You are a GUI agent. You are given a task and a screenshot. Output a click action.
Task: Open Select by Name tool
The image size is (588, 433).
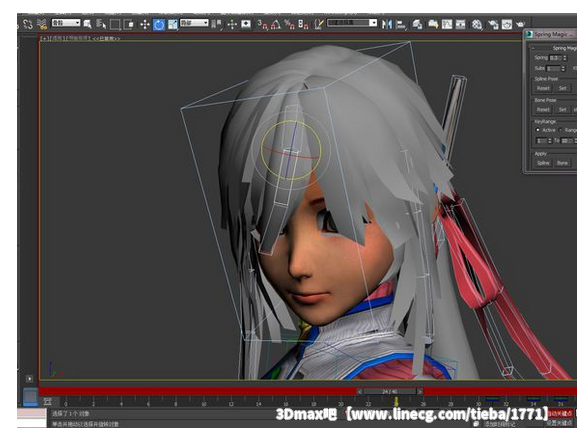(x=101, y=24)
